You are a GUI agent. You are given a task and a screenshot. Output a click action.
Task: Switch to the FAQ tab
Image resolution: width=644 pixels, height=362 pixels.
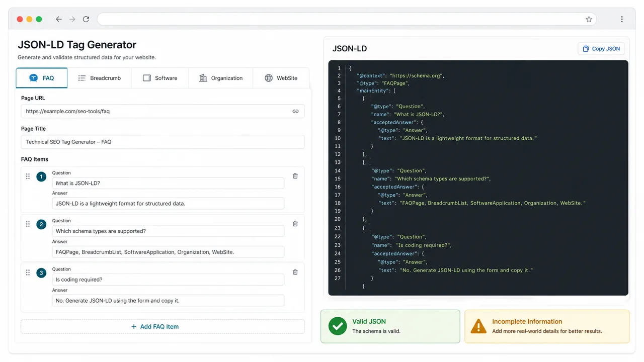pos(42,78)
